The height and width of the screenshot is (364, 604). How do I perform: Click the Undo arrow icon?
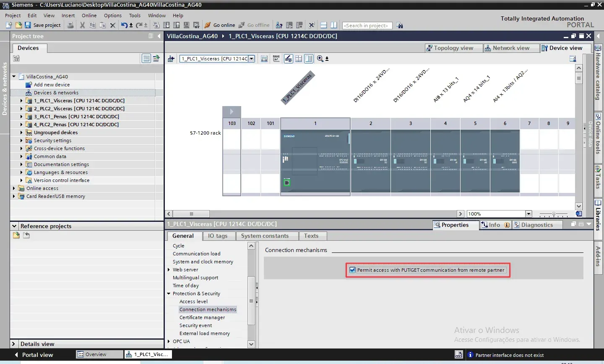124,25
